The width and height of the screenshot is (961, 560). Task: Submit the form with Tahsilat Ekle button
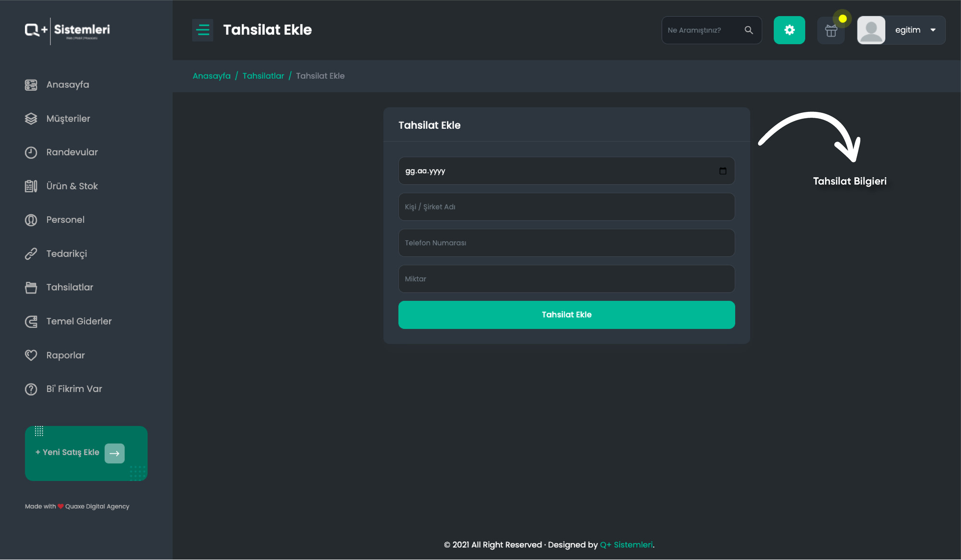(x=567, y=315)
